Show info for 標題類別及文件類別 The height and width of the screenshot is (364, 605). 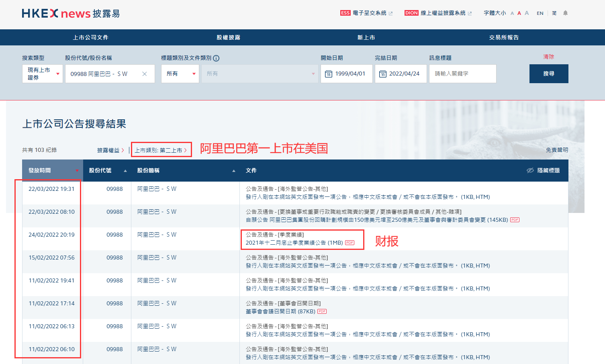pos(216,58)
